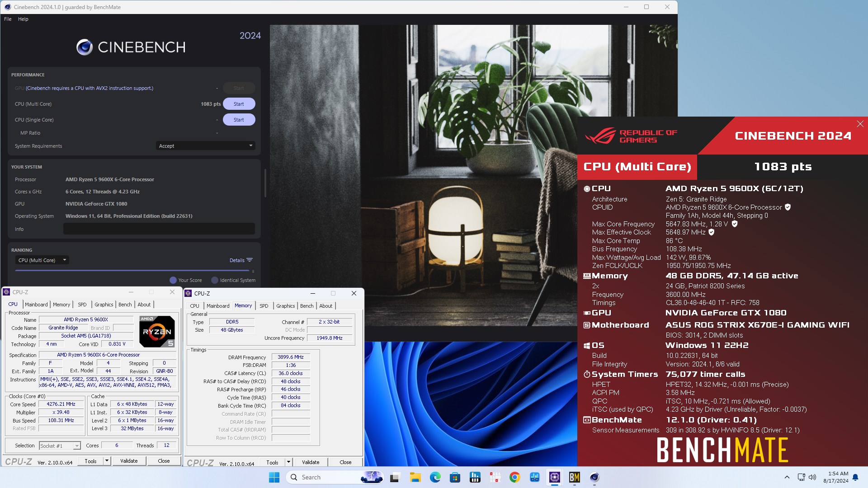Open Task View from taskbar
Viewport: 868px width, 488px height.
pos(396,477)
